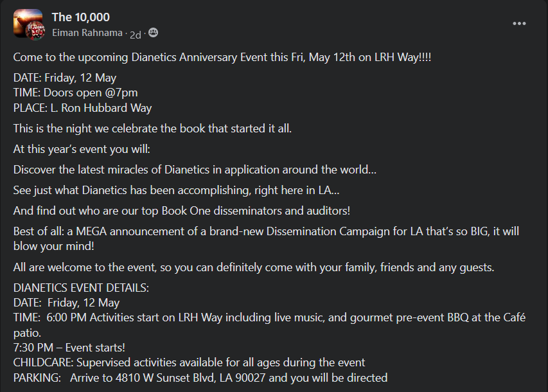Click the "TIME: Doors open @7pm" line
Viewport: 548px width, 392px height.
click(x=75, y=93)
